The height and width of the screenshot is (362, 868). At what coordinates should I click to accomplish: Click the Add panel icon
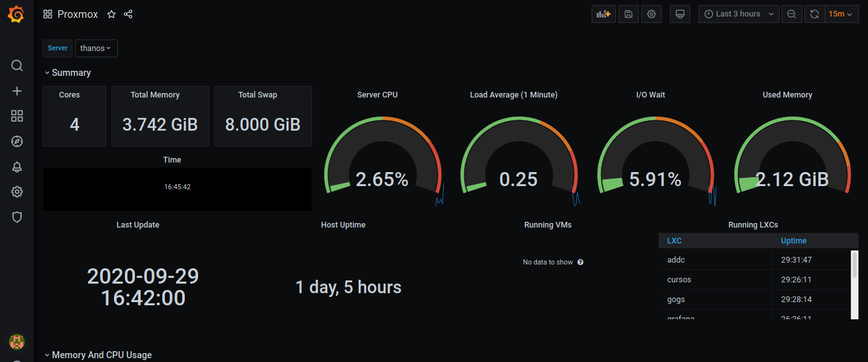tap(604, 14)
